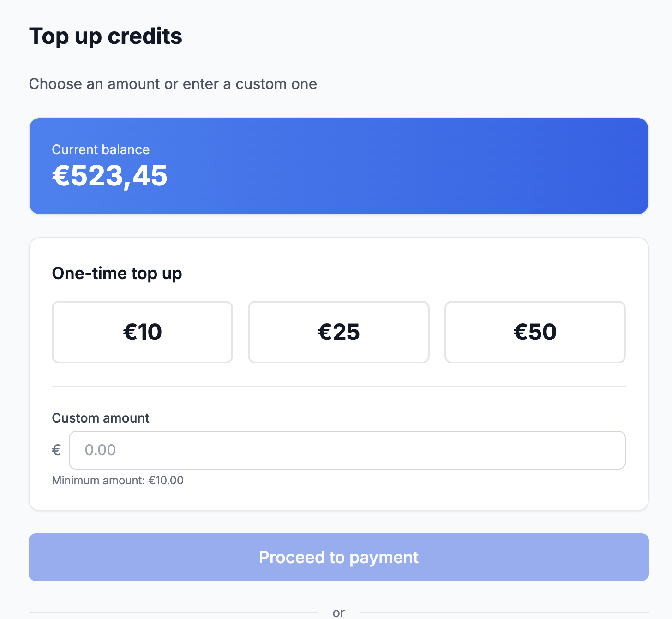Image resolution: width=672 pixels, height=619 pixels.
Task: Select the rightmost preset amount card
Action: (x=535, y=332)
